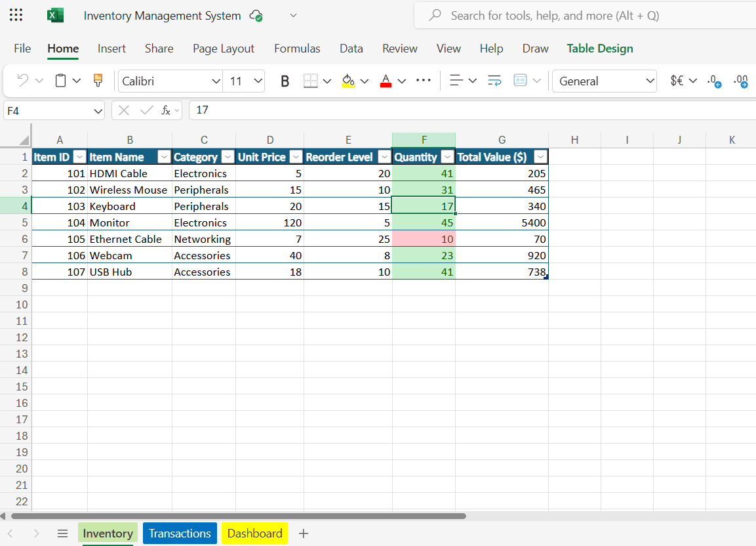
Task: Open the Category column filter menu
Action: coord(228,157)
